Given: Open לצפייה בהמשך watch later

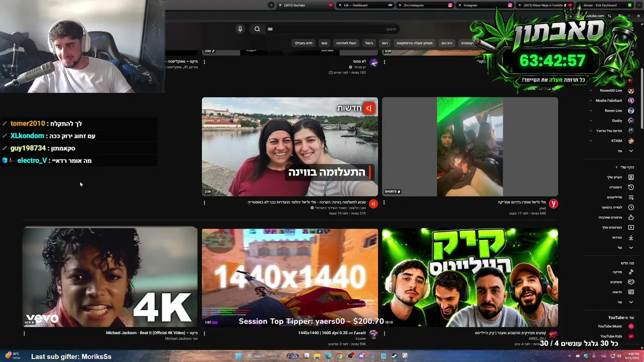Looking at the screenshot, I should tap(618, 207).
